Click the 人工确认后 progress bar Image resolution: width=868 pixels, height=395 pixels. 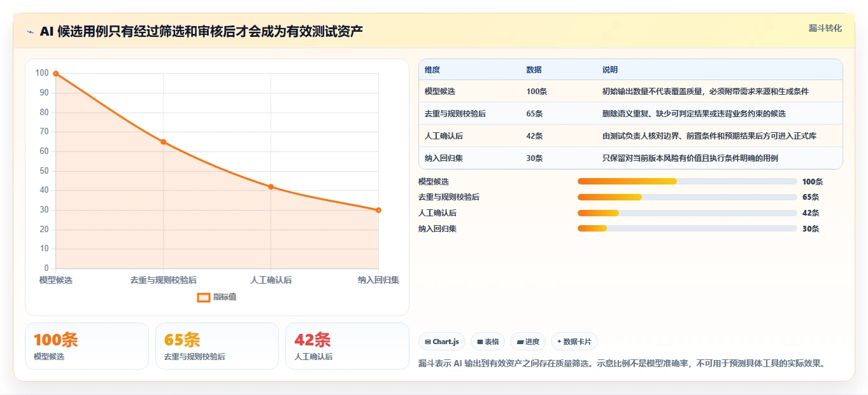click(x=687, y=213)
